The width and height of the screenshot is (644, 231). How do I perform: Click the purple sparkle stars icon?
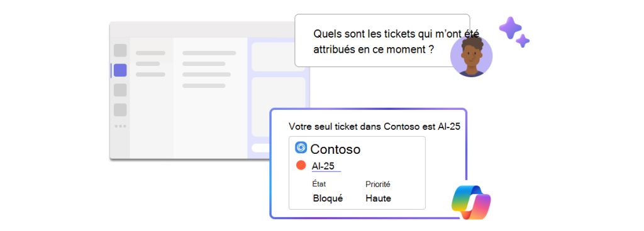pos(514,32)
